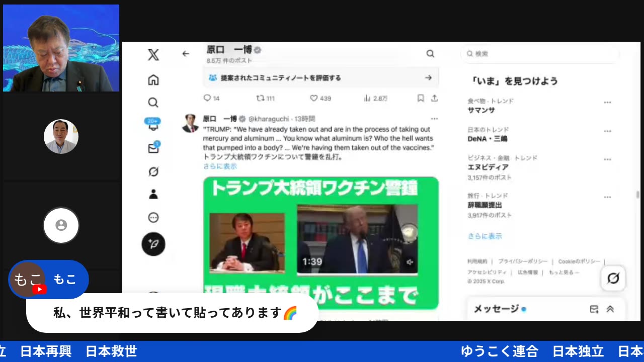
Task: Click verified badge beside profile name
Action: [x=258, y=50]
